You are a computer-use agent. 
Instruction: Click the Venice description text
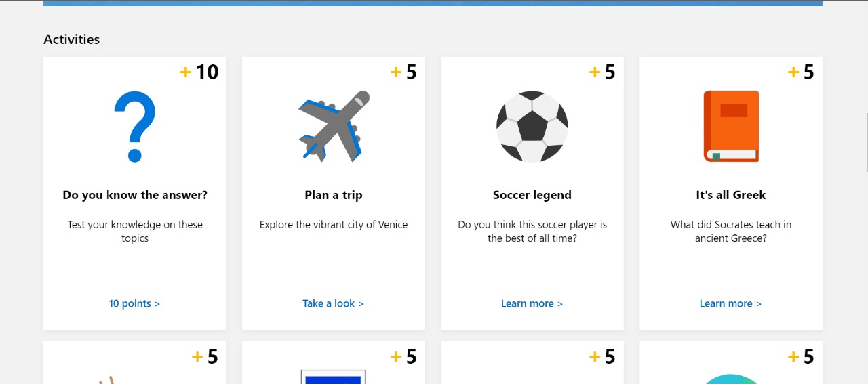click(x=334, y=225)
